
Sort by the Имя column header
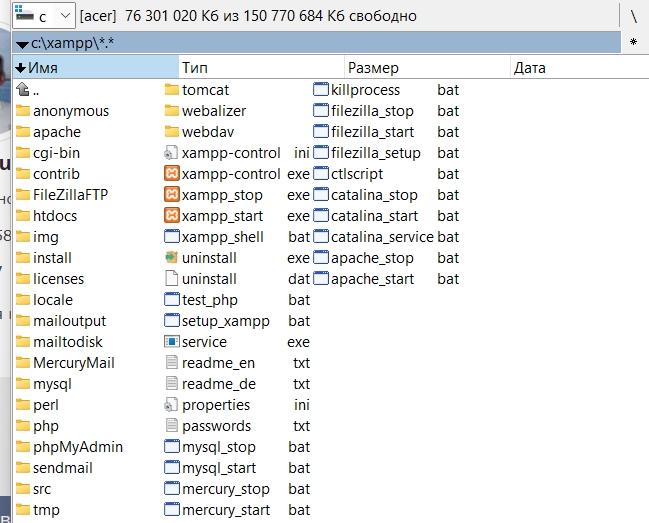coord(95,68)
